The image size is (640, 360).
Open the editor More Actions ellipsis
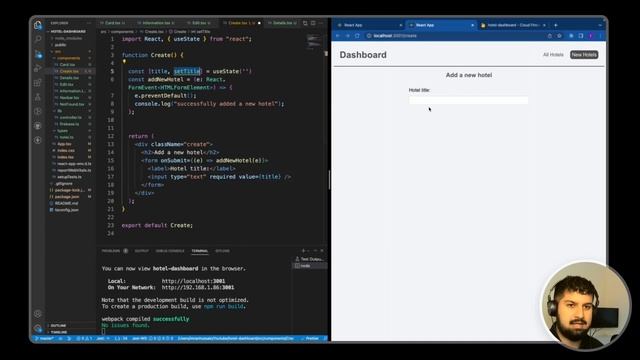(321, 23)
